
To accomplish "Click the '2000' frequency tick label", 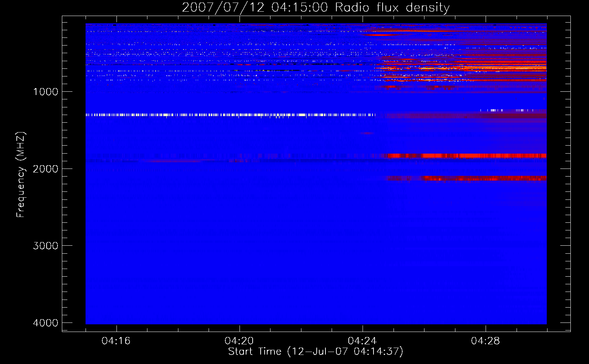I will tap(46, 169).
